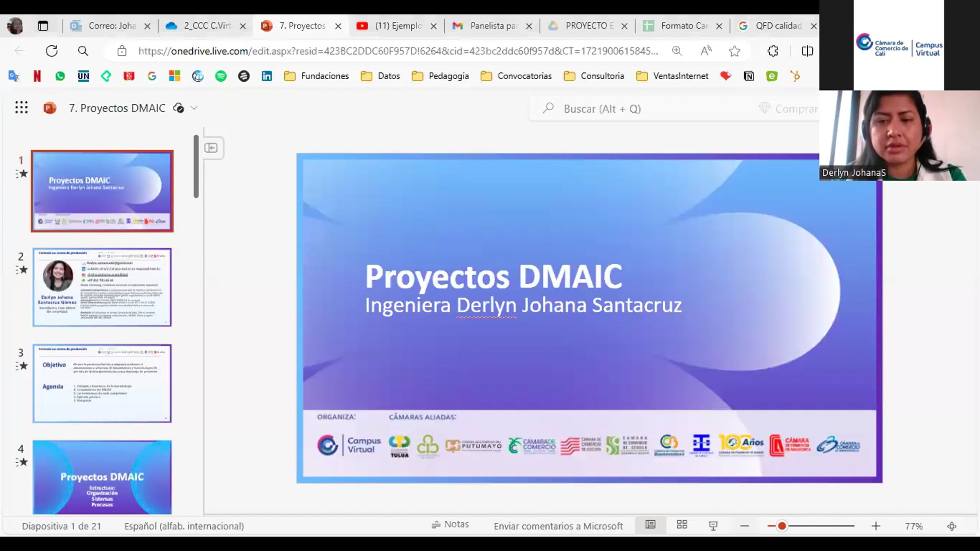
Task: Start Read Aloud from the address bar
Action: coord(706,51)
